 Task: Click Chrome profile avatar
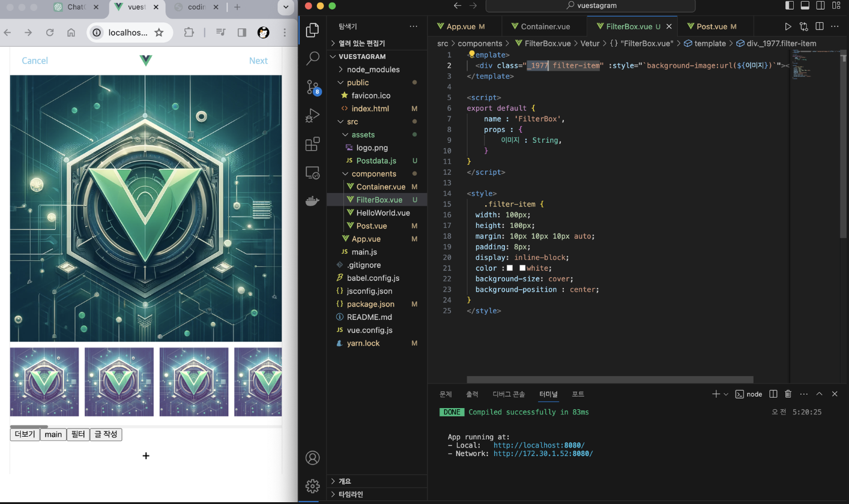(263, 32)
